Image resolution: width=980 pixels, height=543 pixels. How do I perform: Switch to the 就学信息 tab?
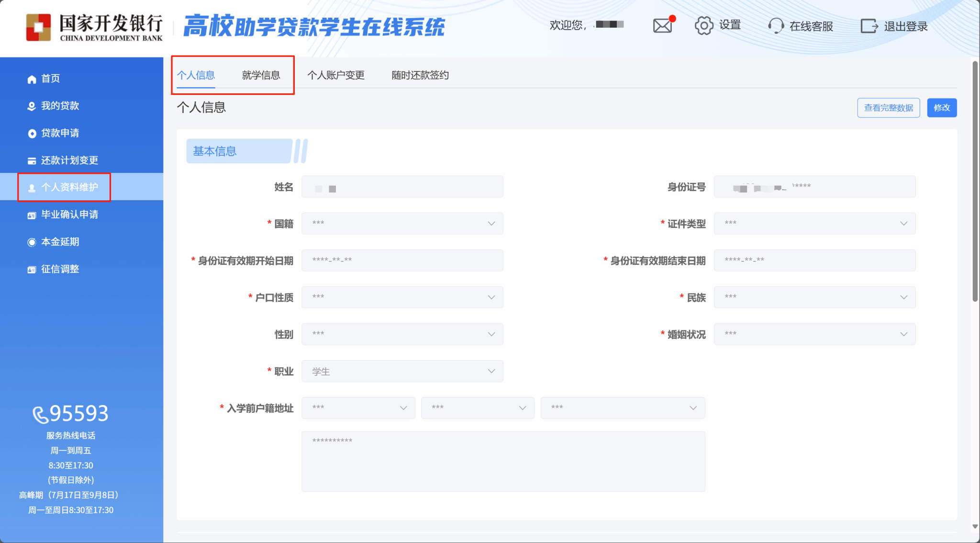(261, 75)
